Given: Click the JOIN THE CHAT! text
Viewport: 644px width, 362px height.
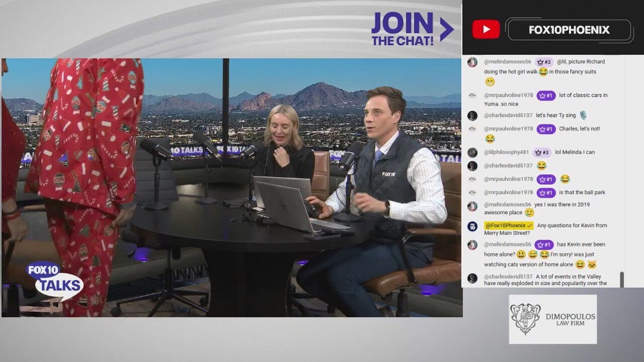Looking at the screenshot, I should click(403, 29).
